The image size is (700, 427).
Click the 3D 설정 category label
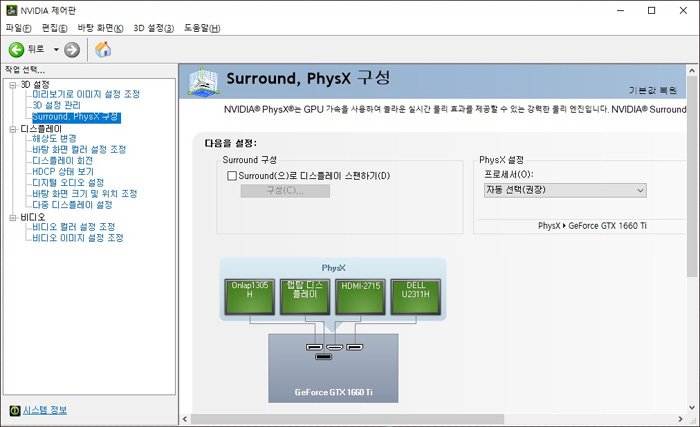[35, 85]
